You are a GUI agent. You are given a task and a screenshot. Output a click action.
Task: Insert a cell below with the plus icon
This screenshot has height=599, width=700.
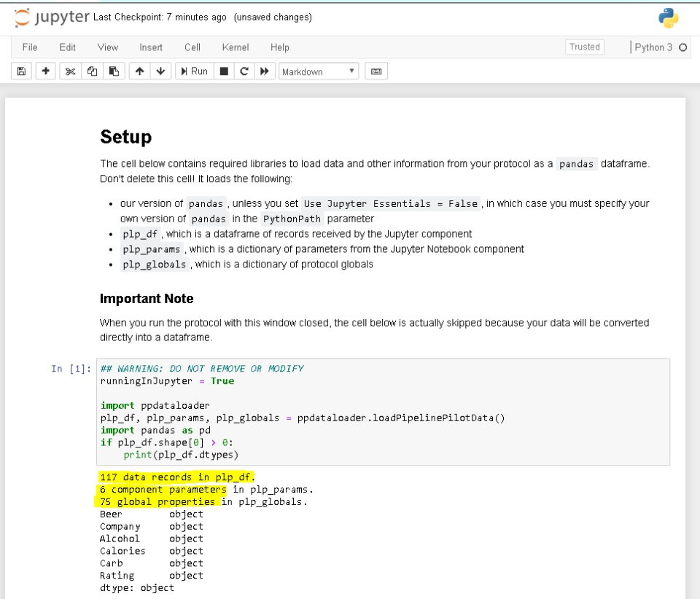pyautogui.click(x=45, y=71)
